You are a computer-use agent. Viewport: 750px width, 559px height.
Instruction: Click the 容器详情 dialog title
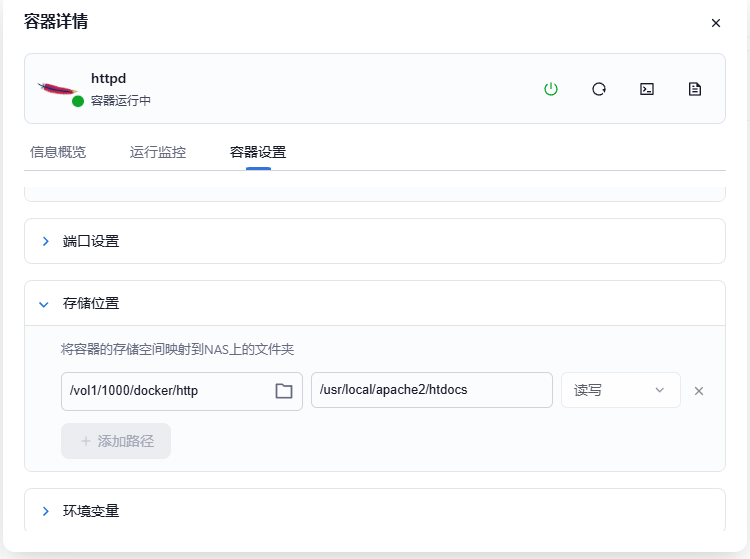[56, 22]
